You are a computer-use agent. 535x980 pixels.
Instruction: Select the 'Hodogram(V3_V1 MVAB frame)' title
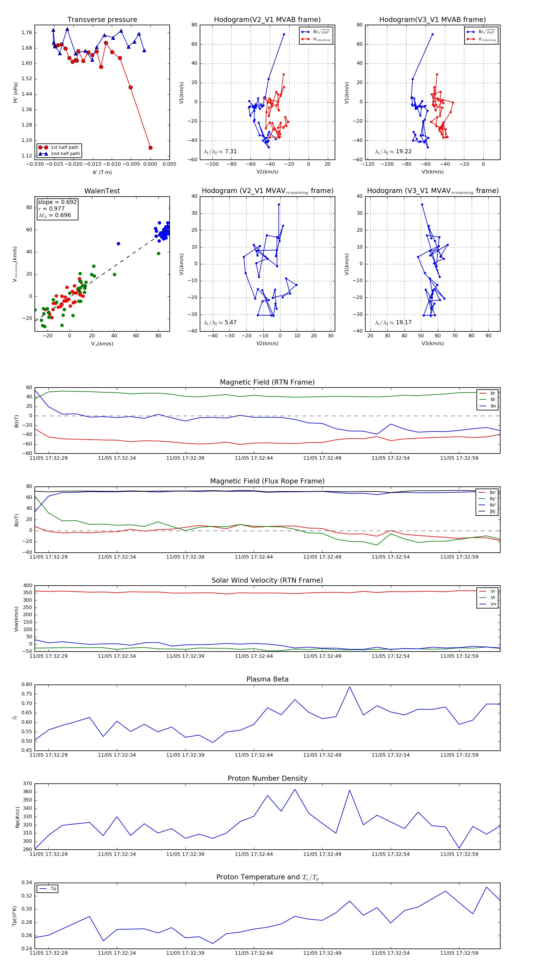click(x=432, y=20)
